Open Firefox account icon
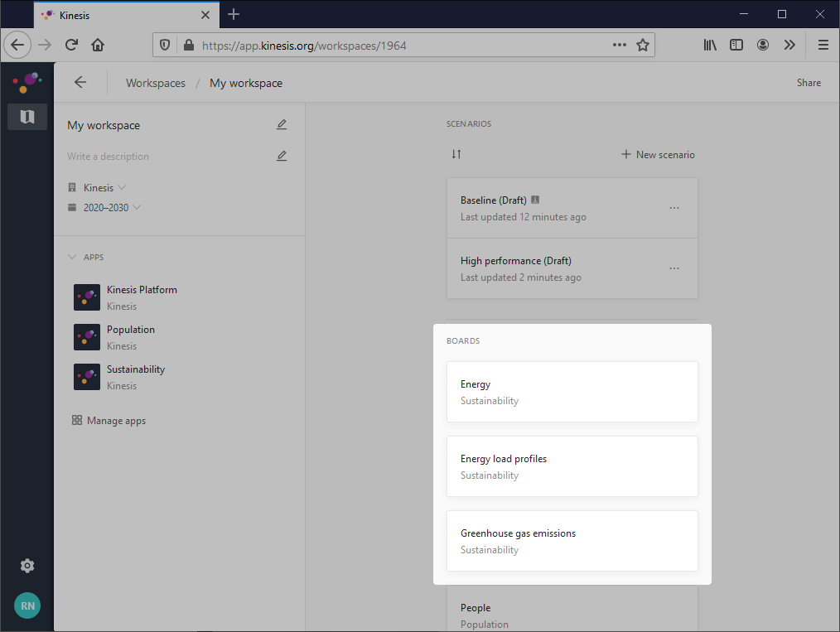The image size is (840, 632). pos(763,45)
